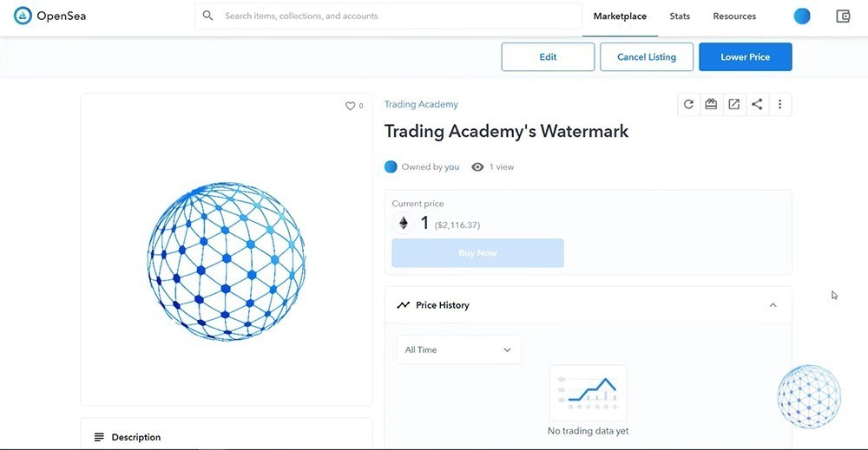The image size is (868, 450).
Task: Collapse the Price History section
Action: coord(773,305)
